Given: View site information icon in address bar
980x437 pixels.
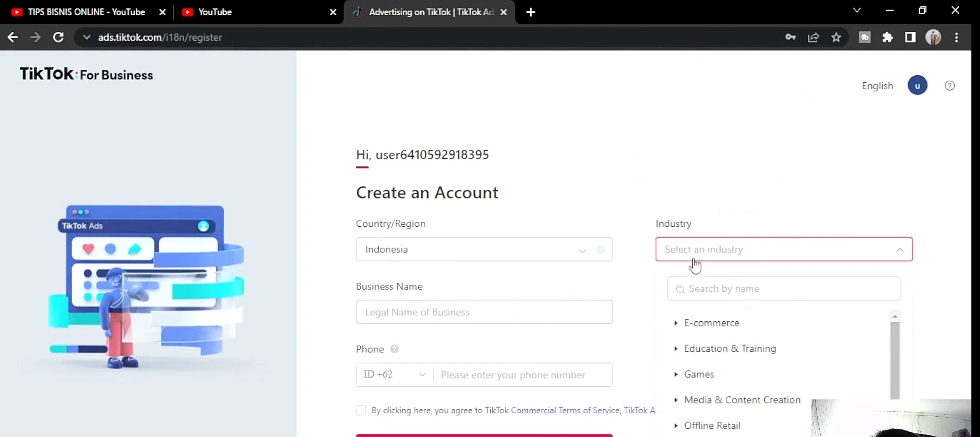Looking at the screenshot, I should (87, 37).
